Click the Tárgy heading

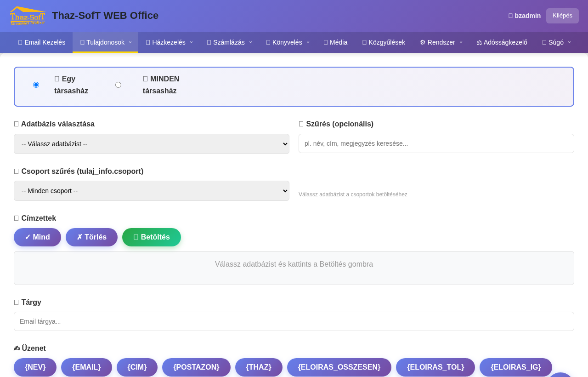[28, 303]
